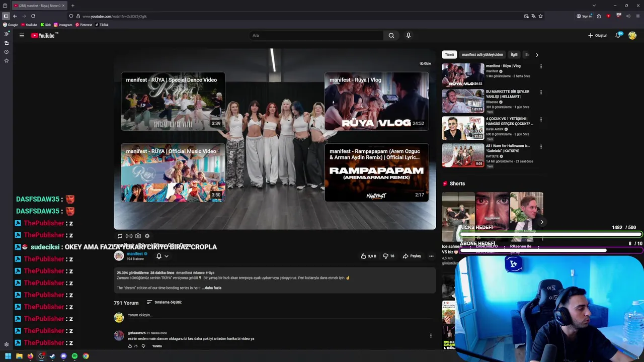Bookmark this page with star icon
The image size is (644, 362).
[x=540, y=16]
